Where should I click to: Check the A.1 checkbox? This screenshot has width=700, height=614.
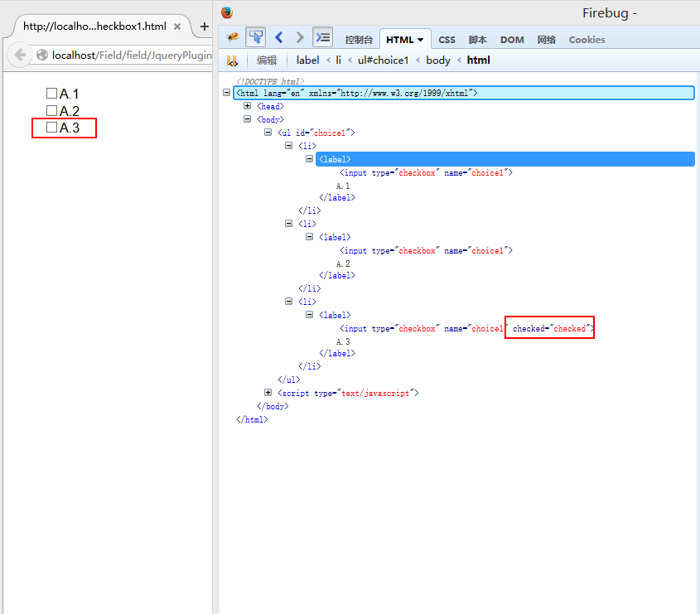coord(52,94)
